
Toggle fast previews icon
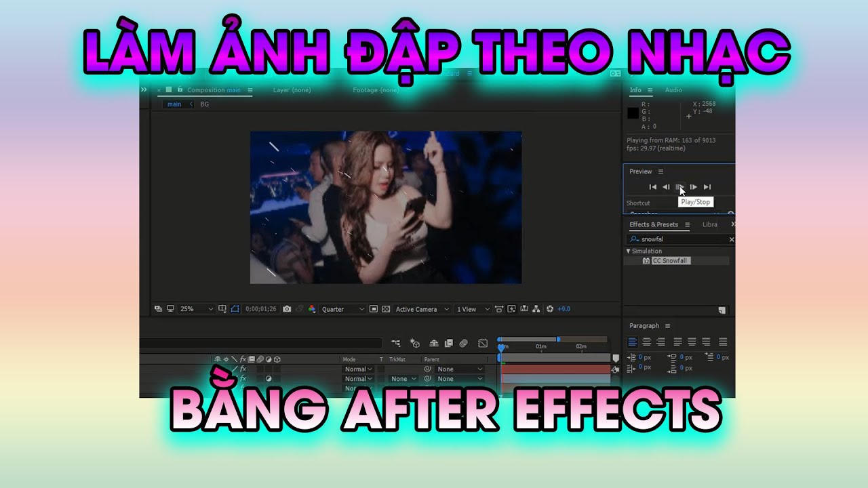[x=512, y=309]
